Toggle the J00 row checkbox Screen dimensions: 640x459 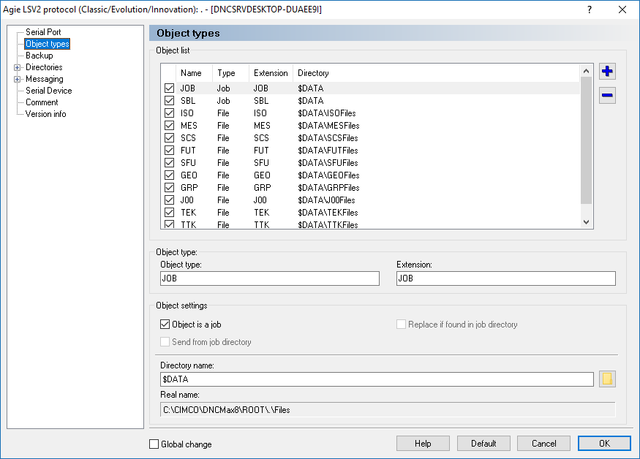(x=169, y=200)
